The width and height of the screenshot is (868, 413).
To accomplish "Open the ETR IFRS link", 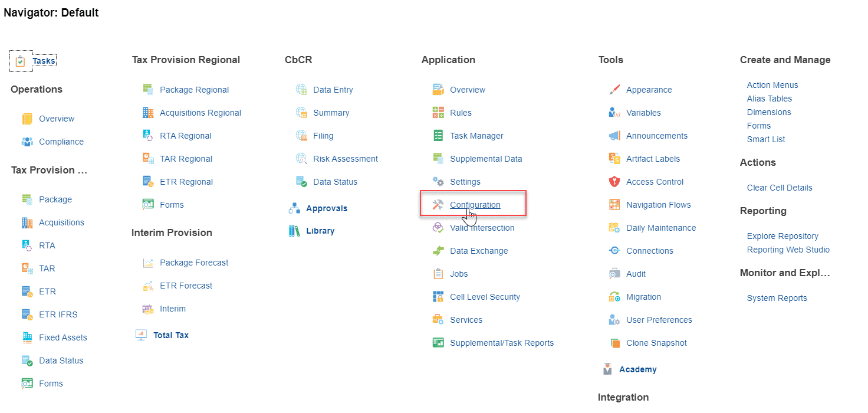I will pyautogui.click(x=58, y=314).
